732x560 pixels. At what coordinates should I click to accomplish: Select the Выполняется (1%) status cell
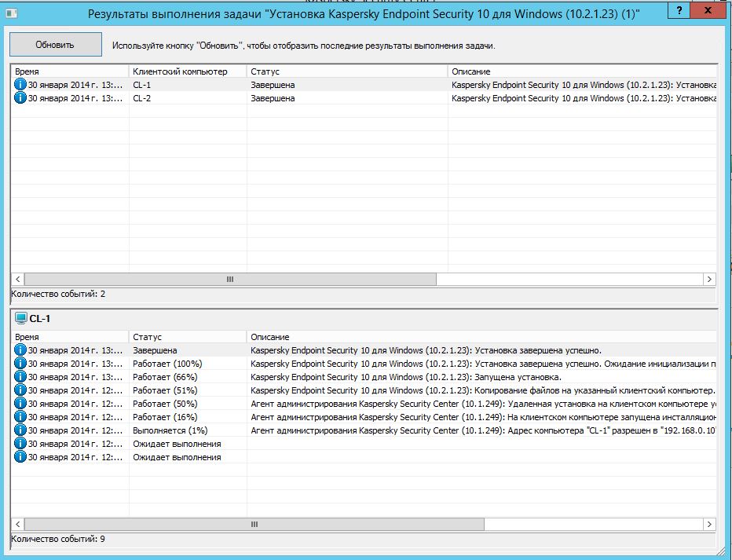tap(170, 430)
